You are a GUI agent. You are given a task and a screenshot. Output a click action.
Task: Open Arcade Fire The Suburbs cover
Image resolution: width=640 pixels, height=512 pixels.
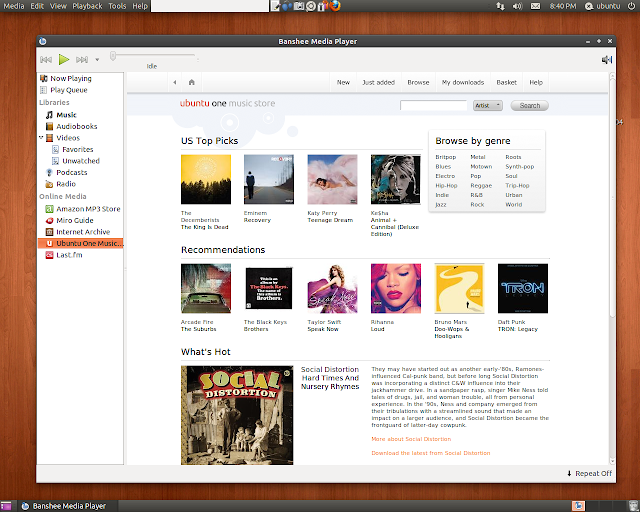click(206, 288)
